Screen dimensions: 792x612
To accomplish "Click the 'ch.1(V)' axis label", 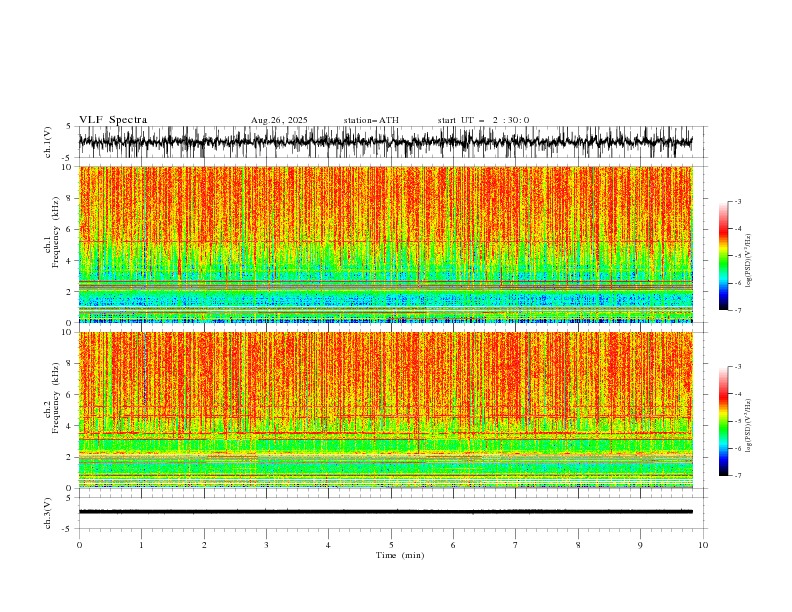I will 48,142.
